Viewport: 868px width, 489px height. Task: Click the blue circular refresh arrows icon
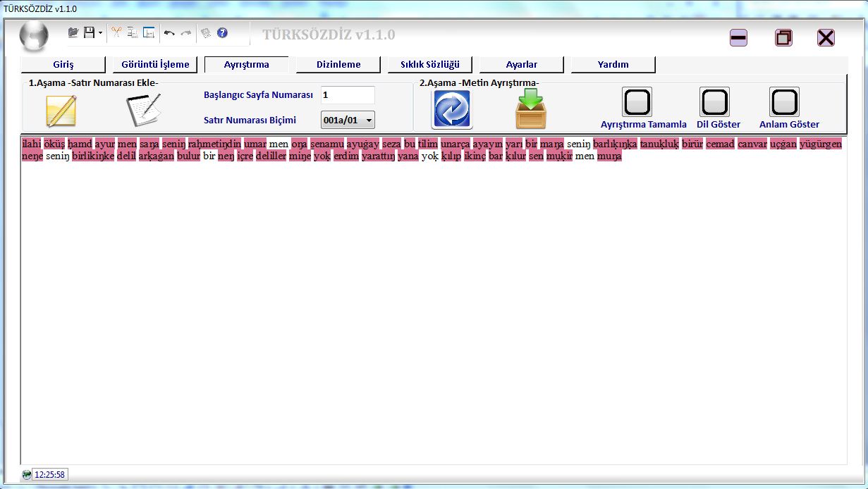click(x=452, y=109)
